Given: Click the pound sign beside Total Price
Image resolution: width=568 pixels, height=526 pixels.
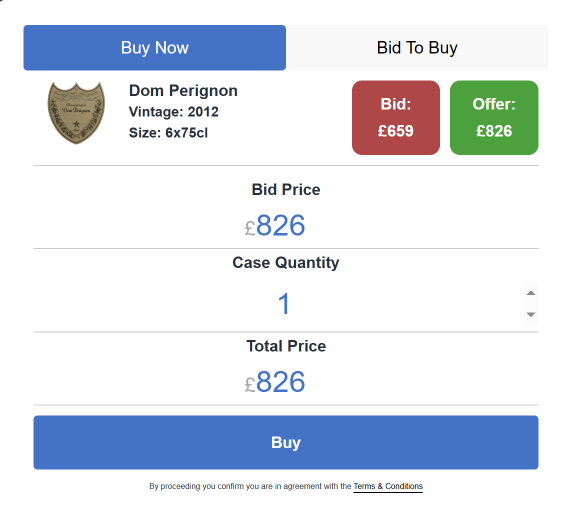Looking at the screenshot, I should (250, 385).
